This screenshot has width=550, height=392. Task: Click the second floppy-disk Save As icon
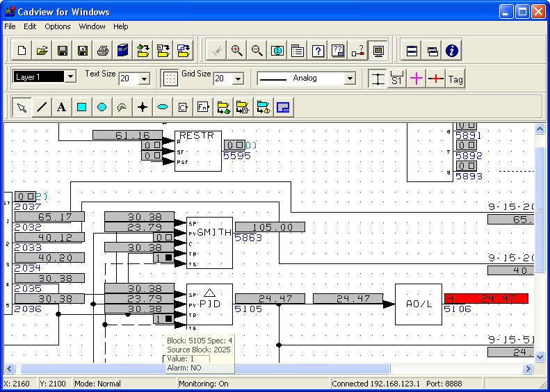(x=83, y=51)
